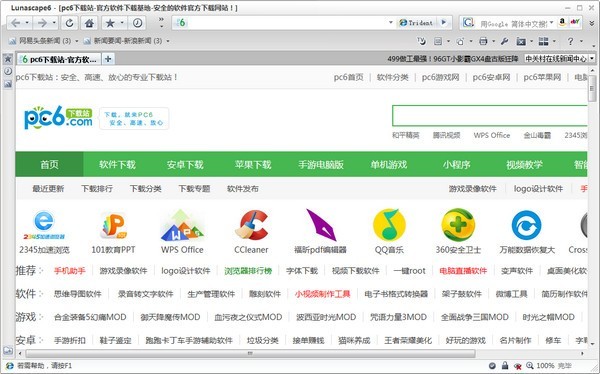600x374 pixels.
Task: Click the red 手机助手 recommended link
Action: (x=70, y=271)
